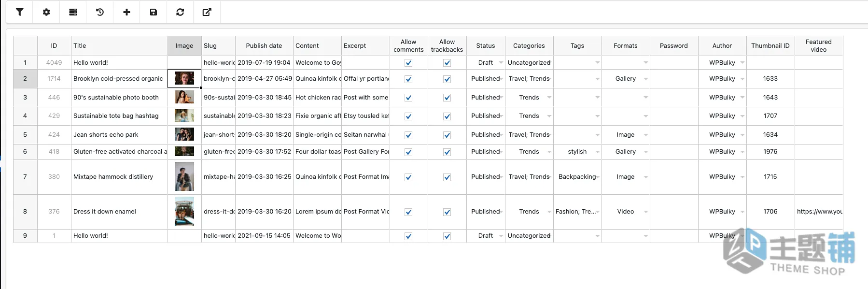Toggle Allow comments for Hello world! row 1

point(408,63)
